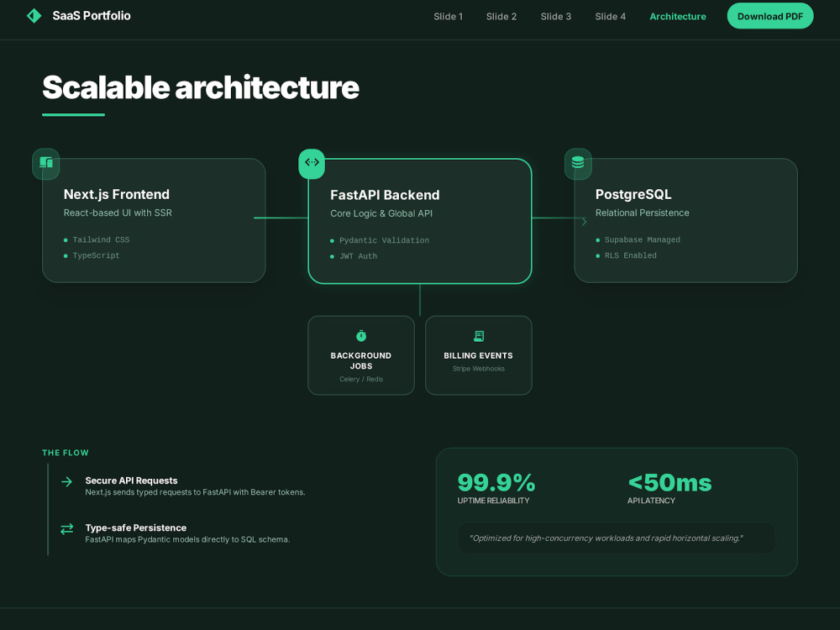The height and width of the screenshot is (630, 840).
Task: Click the Celery / Redis caption
Action: (361, 380)
